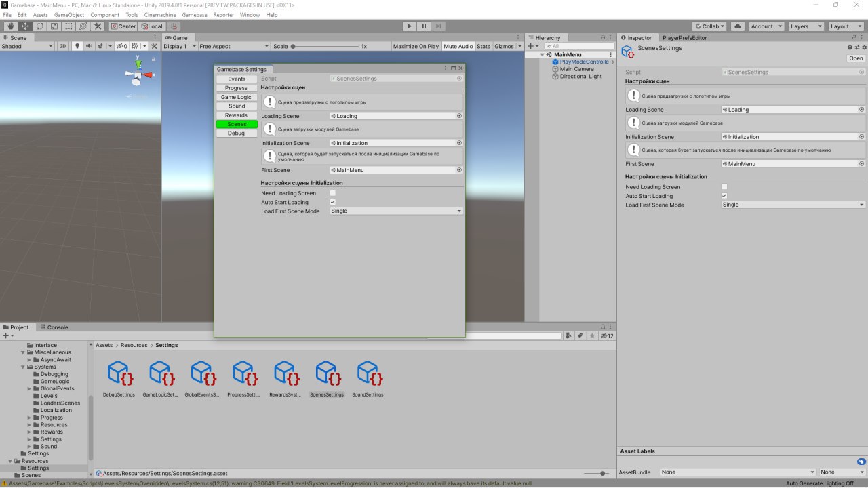Toggle the Scene view grid icon

tap(134, 46)
